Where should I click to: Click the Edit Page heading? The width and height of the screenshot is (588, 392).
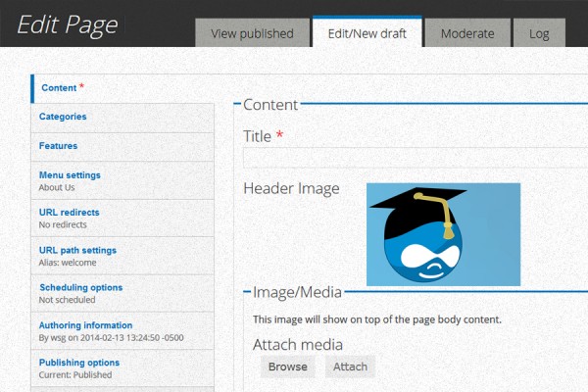tap(67, 24)
